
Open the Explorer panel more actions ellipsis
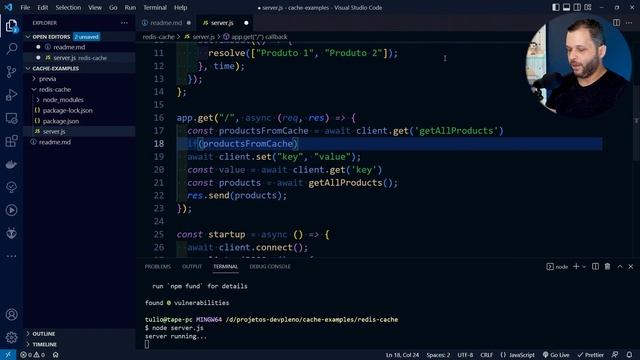pyautogui.click(x=124, y=23)
